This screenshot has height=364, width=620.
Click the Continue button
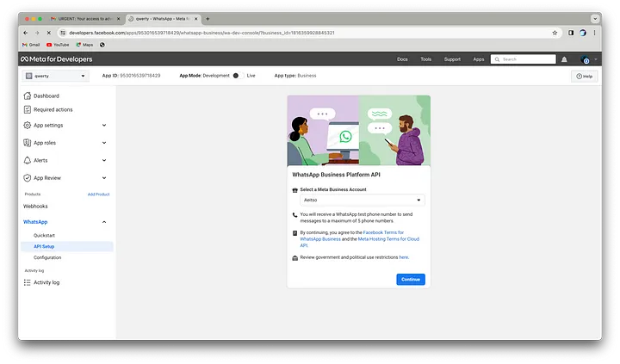click(411, 280)
